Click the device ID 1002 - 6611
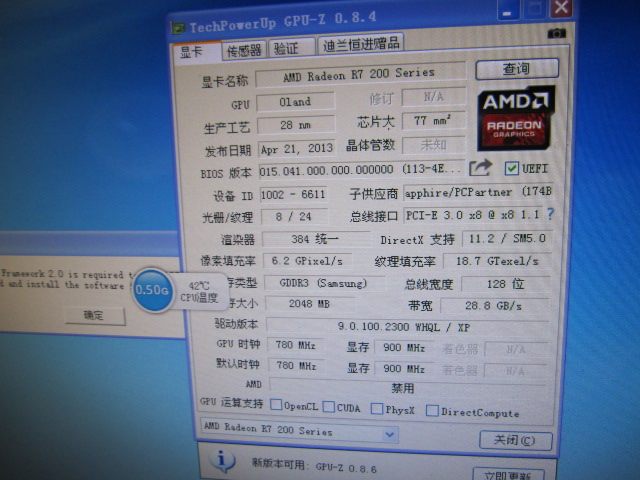The image size is (640, 480). point(293,194)
